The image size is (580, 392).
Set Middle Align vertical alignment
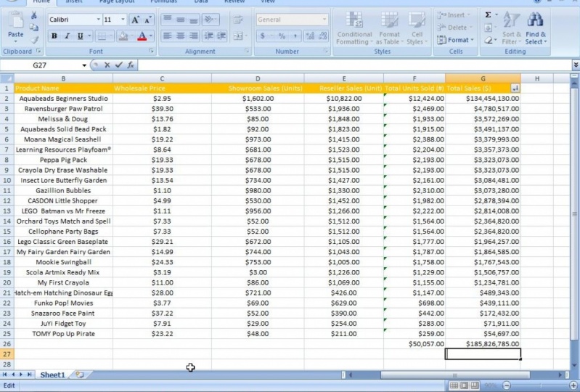[x=181, y=19]
